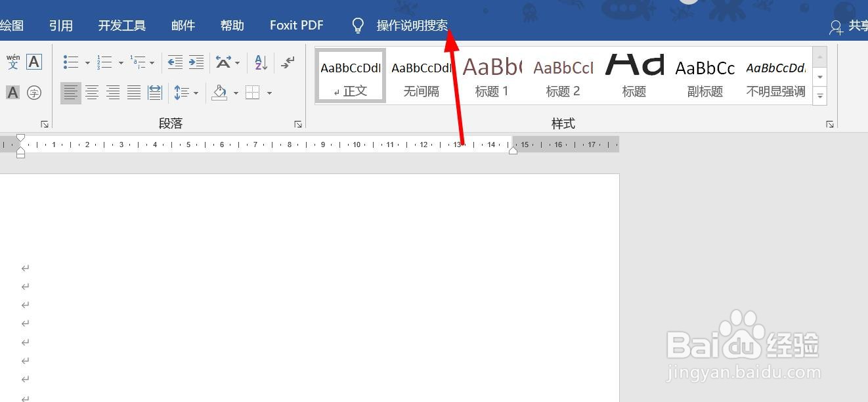The image size is (868, 402).
Task: Open the line spacing dropdown arrow
Action: [196, 93]
